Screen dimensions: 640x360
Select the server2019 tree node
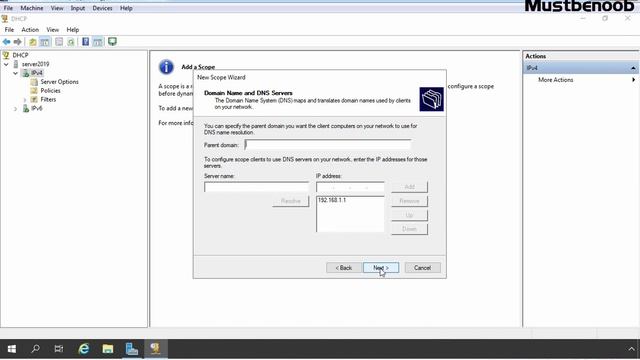35,64
